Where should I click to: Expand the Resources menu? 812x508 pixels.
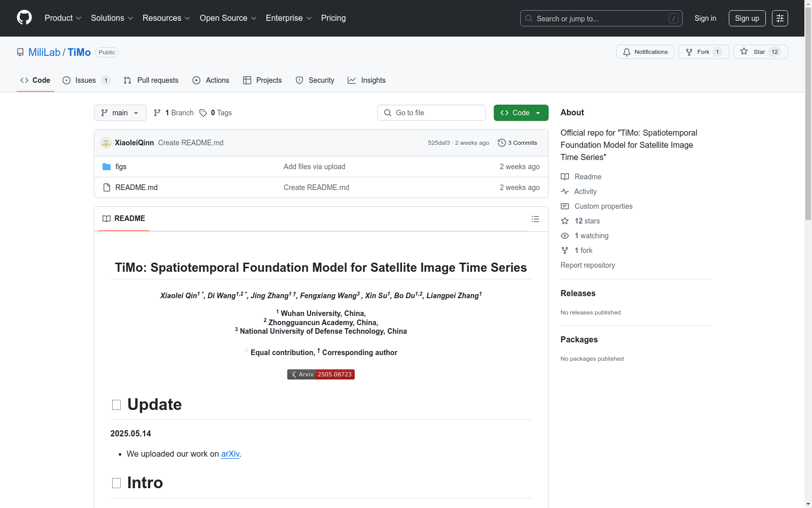click(x=166, y=18)
